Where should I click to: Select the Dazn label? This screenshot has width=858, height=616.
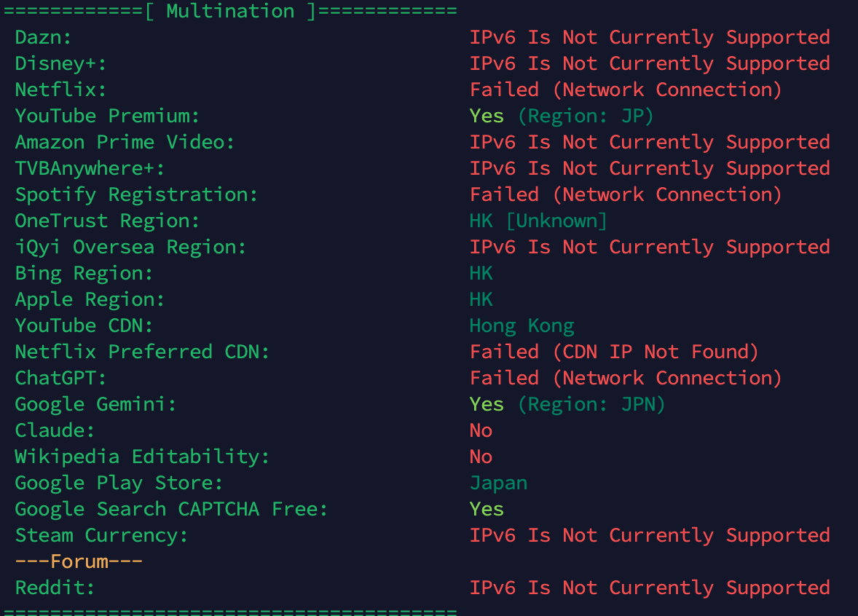coord(43,37)
